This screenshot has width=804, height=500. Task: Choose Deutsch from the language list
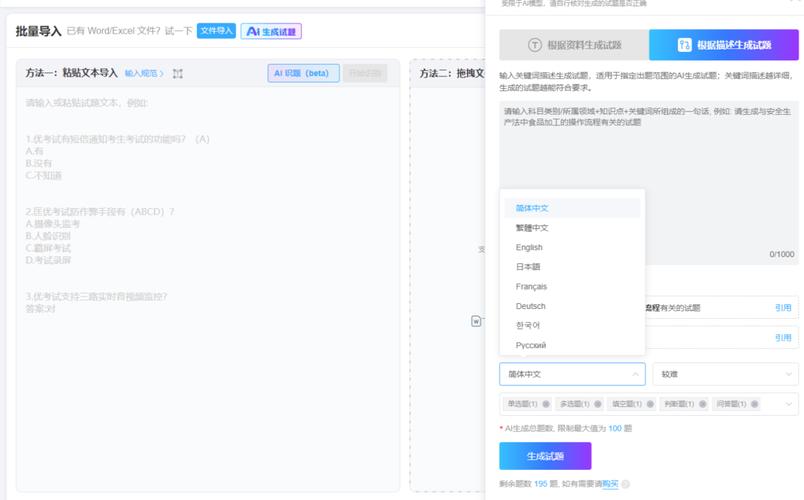coord(572,306)
